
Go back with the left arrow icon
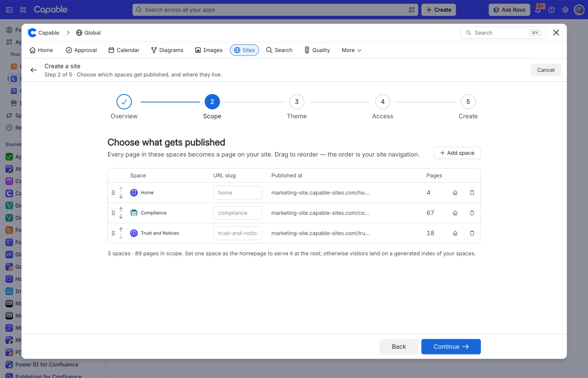pyautogui.click(x=34, y=70)
